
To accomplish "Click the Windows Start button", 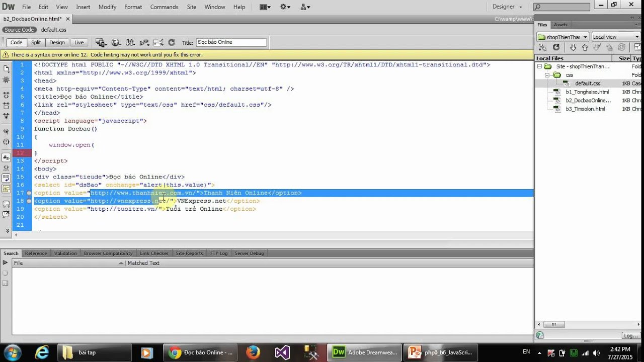I will click(x=13, y=352).
